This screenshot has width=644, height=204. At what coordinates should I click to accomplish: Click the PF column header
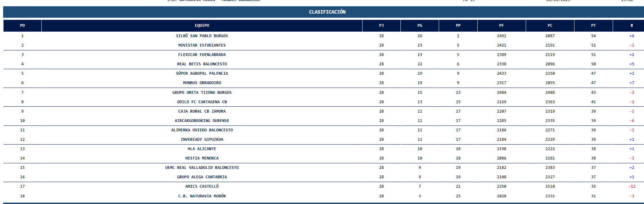point(501,26)
